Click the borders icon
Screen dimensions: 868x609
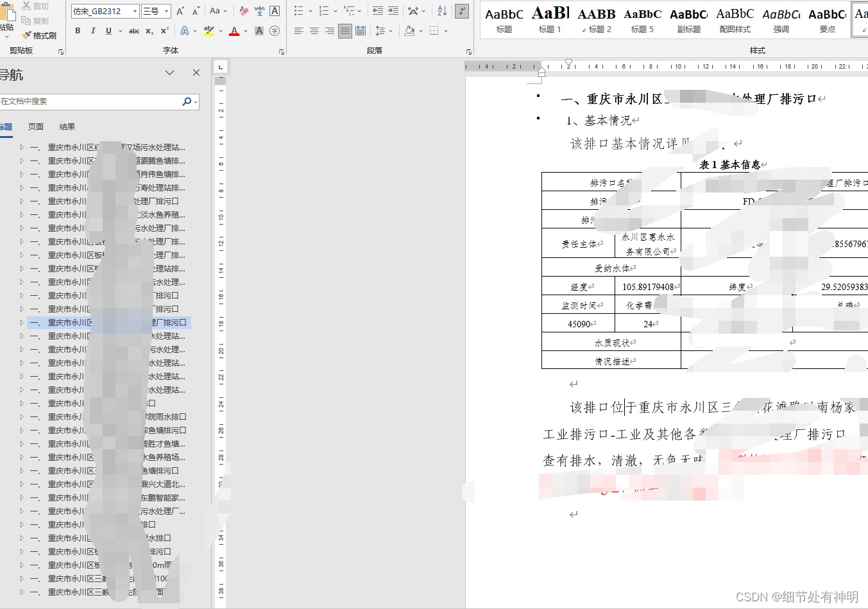(434, 30)
